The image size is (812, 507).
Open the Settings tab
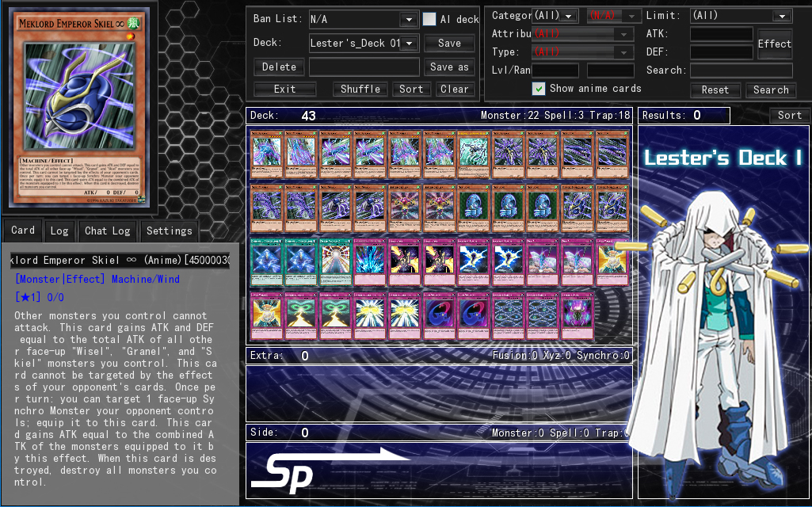(169, 231)
